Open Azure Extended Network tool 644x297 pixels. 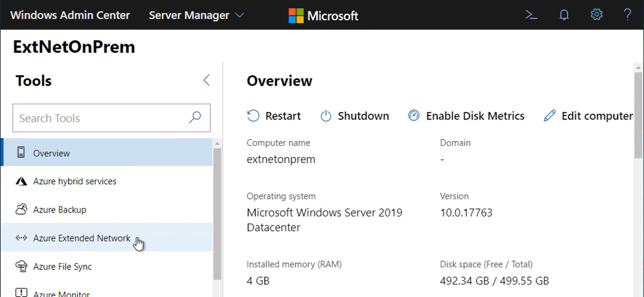[x=81, y=238]
